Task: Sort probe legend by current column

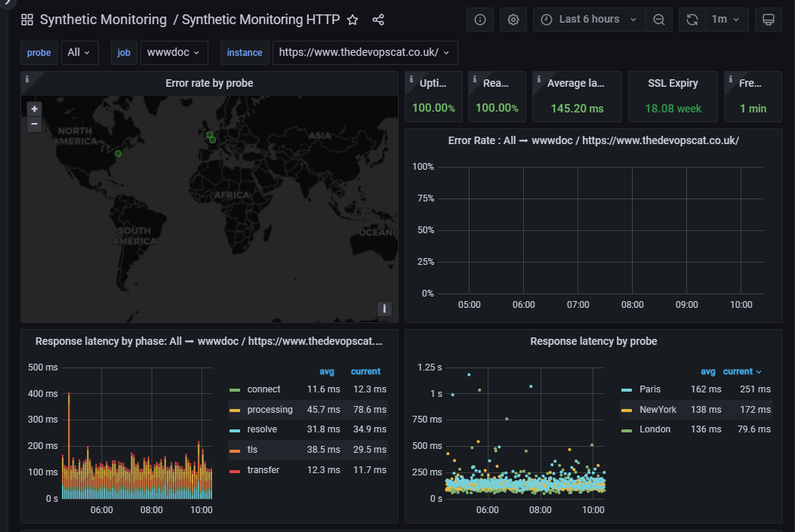Action: click(741, 371)
